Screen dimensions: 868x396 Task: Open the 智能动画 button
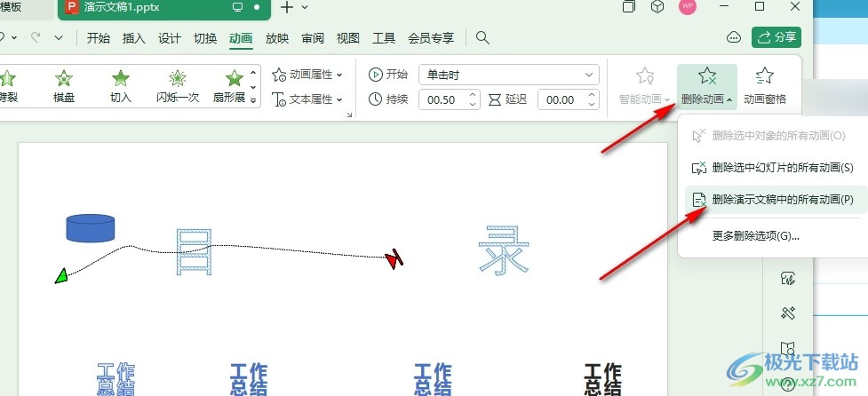[x=644, y=86]
